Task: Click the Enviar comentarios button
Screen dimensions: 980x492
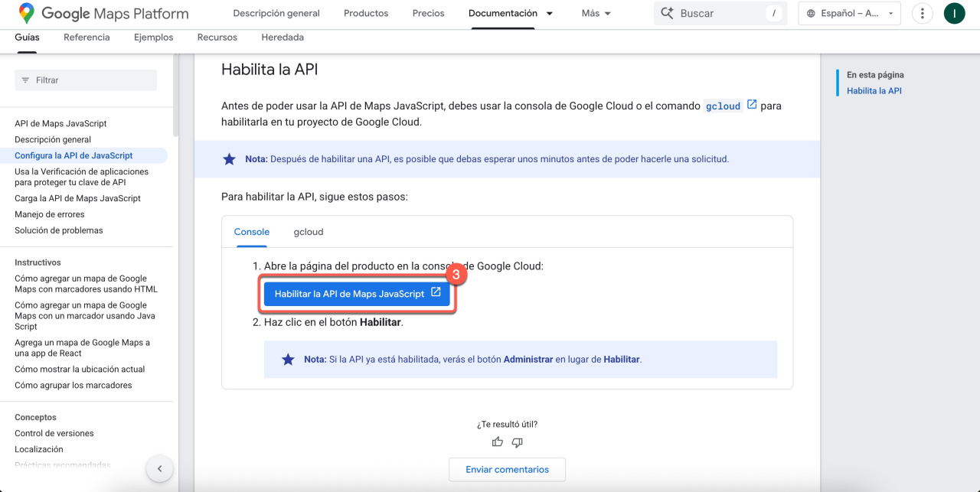Action: click(x=507, y=469)
